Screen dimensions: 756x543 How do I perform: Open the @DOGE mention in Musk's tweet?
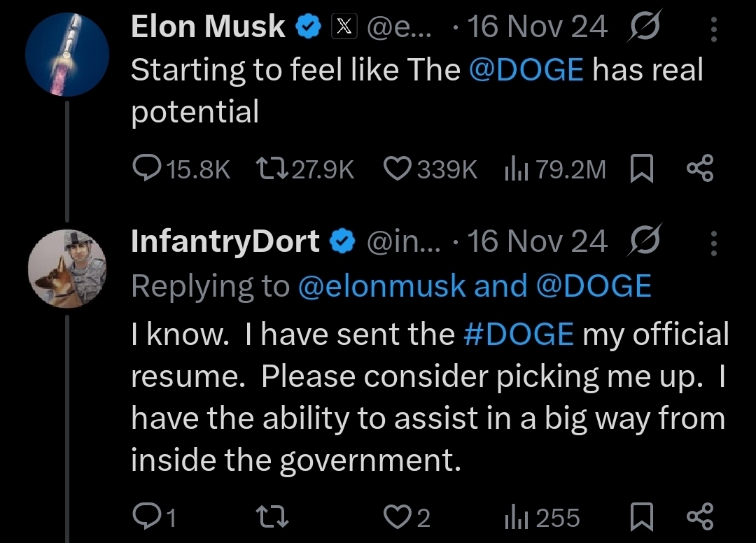coord(525,70)
